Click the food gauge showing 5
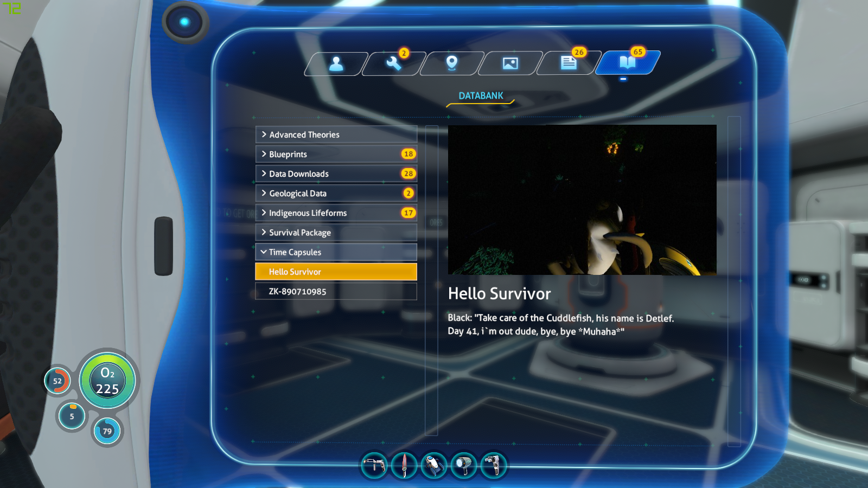Viewport: 868px width, 488px height. coord(72,416)
